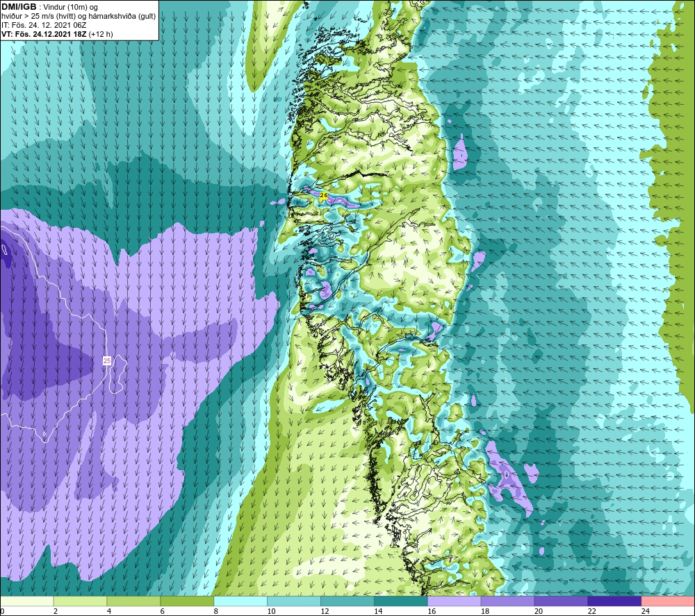Image resolution: width=695 pixels, height=616 pixels.
Task: Click the scale number '20' under the legend
Action: point(539,611)
